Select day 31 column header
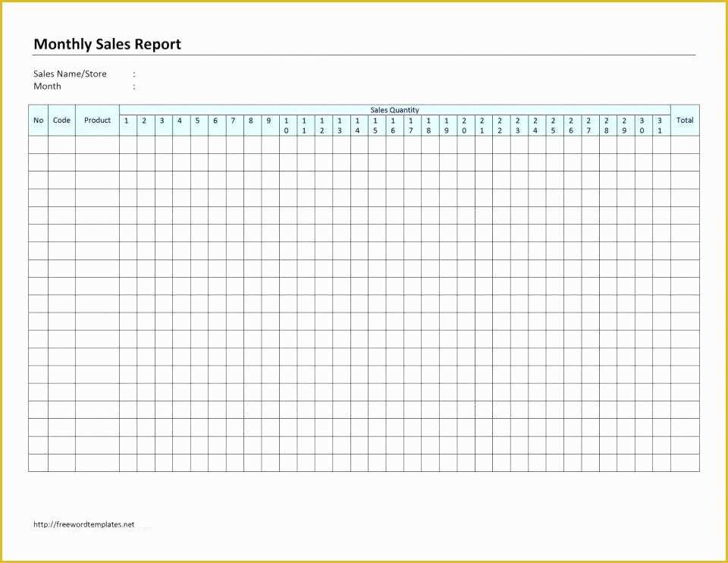Screen dimensions: 728x563 click(661, 125)
